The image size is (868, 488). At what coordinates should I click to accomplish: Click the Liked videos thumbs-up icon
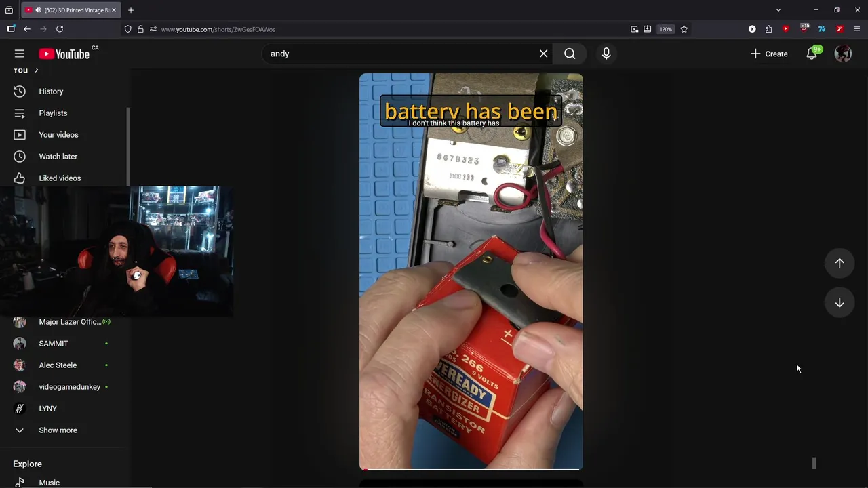point(20,178)
